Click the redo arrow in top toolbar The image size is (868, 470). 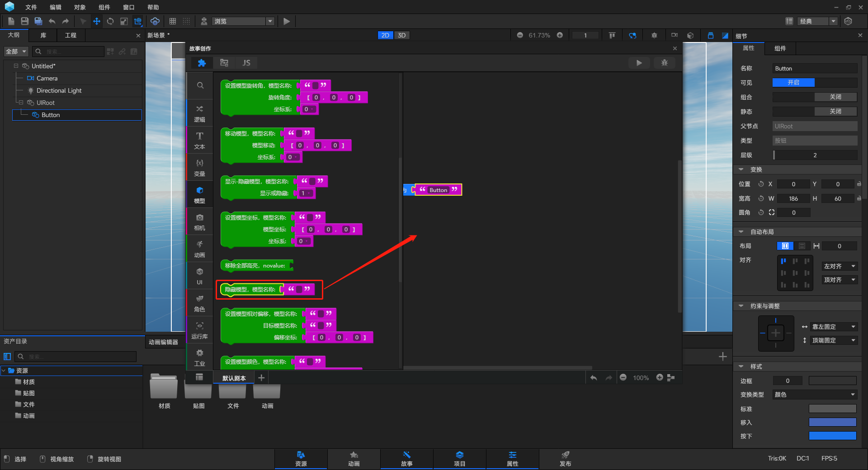(66, 21)
